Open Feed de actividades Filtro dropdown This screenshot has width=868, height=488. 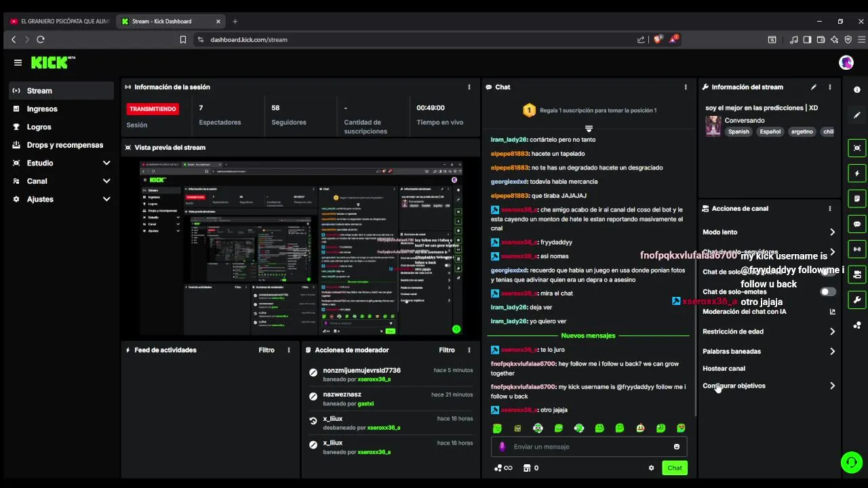coord(267,350)
